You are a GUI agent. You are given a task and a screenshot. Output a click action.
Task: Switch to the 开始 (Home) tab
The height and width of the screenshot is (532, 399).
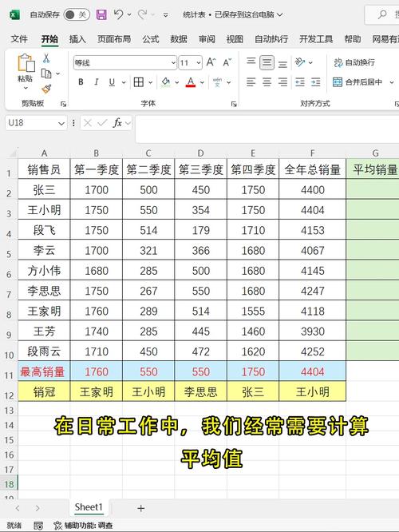(x=49, y=39)
